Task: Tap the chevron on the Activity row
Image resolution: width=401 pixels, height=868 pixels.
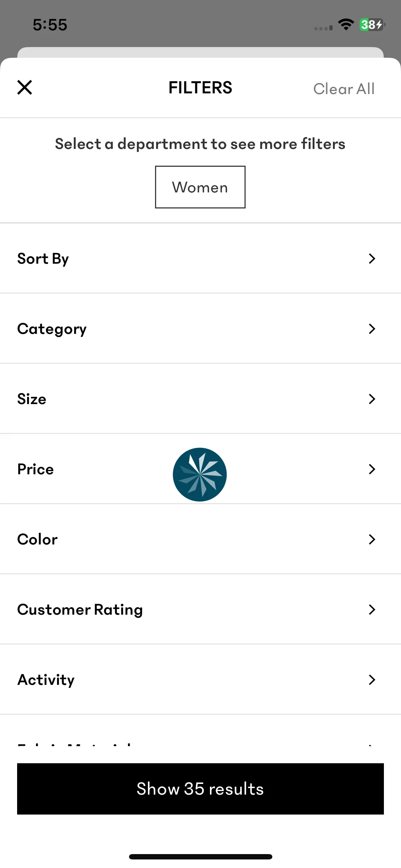Action: coord(372,680)
